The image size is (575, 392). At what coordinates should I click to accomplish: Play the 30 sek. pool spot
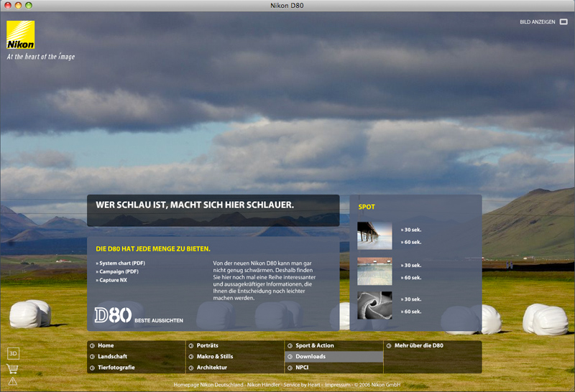click(411, 265)
